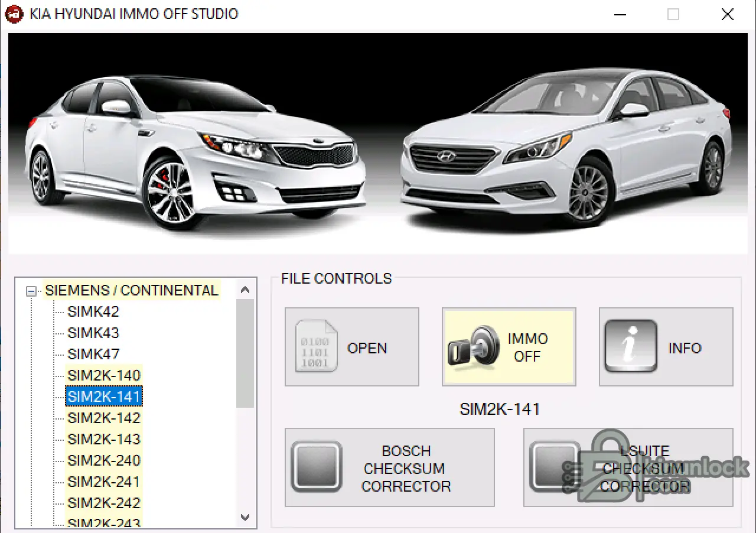This screenshot has width=756, height=533.
Task: Click the square icon on LSUITE CHECKSUM CORRECTOR
Action: [x=555, y=467]
